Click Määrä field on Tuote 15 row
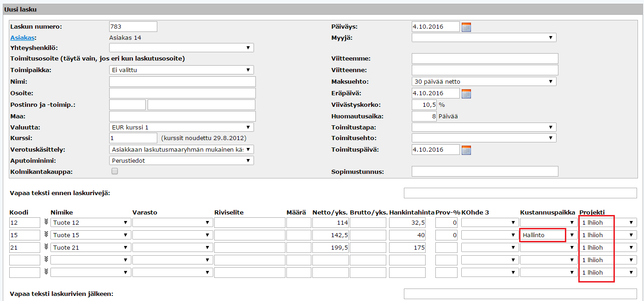Viewport: 644px width, 301px height. 298,235
